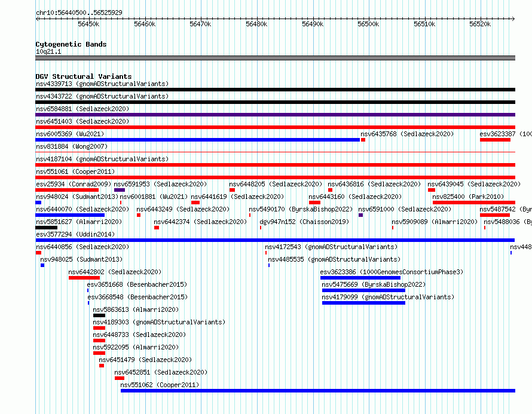Select nsv6443160 (Sedlazeck2020) label
Screen dimensions: 532x414
[x=355, y=197]
